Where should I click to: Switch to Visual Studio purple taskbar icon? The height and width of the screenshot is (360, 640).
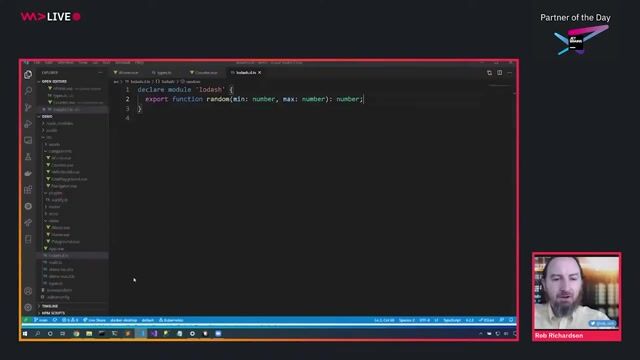pos(154,333)
